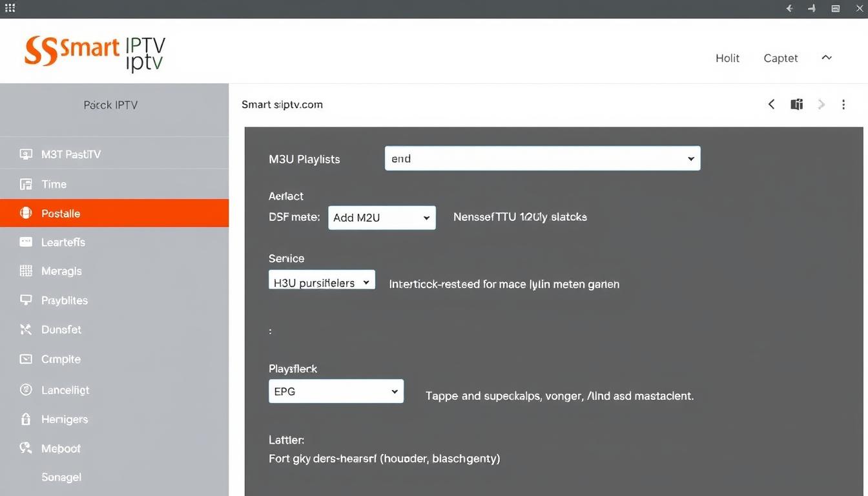Click the NenssefTTU 120Jy slatcks text
868x496 pixels.
pyautogui.click(x=520, y=217)
